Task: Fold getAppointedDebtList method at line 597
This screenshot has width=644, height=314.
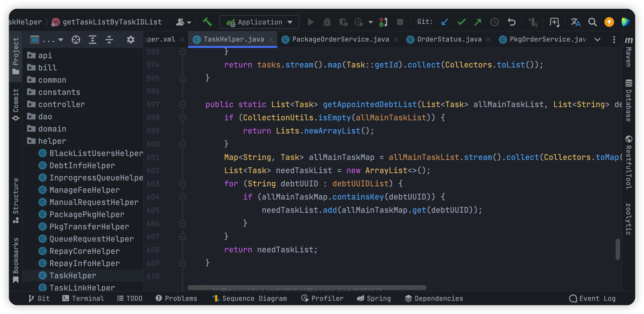Action: point(182,105)
